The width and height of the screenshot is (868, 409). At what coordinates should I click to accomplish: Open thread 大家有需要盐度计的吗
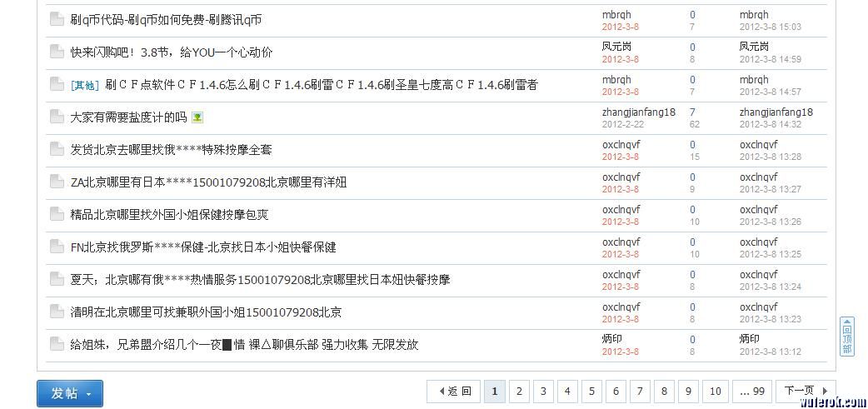pyautogui.click(x=128, y=117)
